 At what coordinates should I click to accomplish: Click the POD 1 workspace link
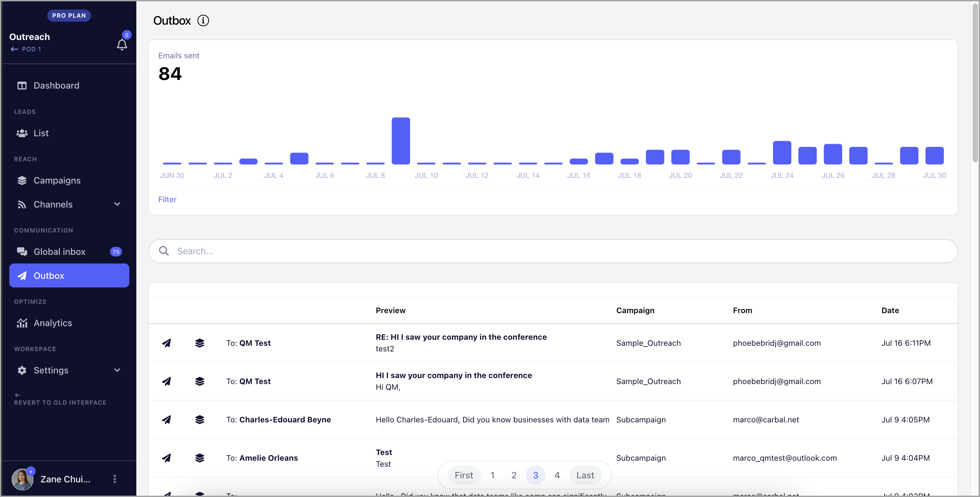[x=32, y=49]
